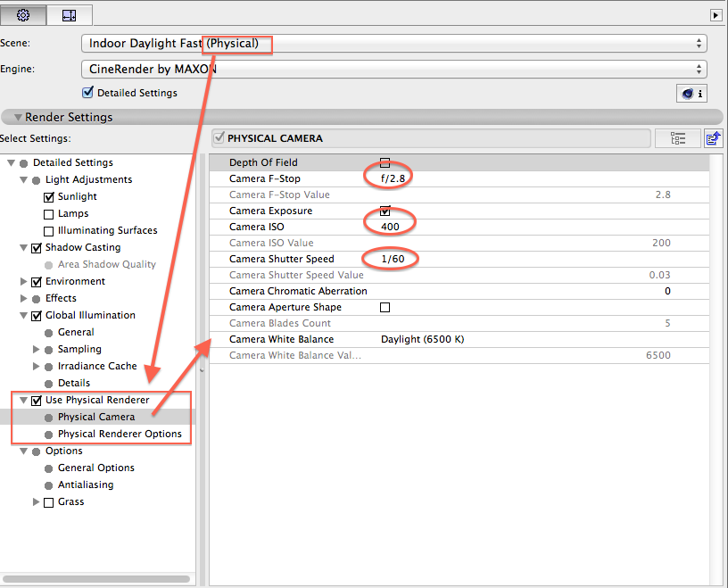Screen dimensions: 728x588
Task: Click the export settings icon beside the list icon
Action: (x=711, y=137)
